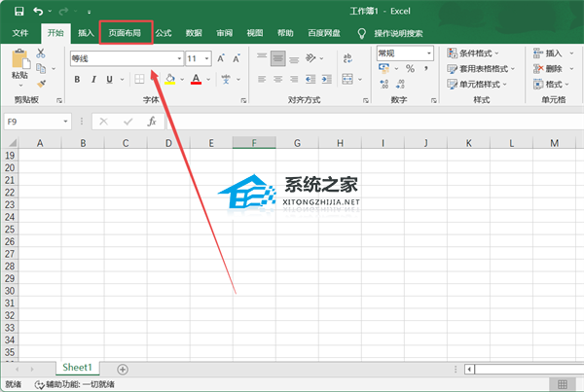
Task: Click the accounting currency format icon
Action: click(383, 68)
